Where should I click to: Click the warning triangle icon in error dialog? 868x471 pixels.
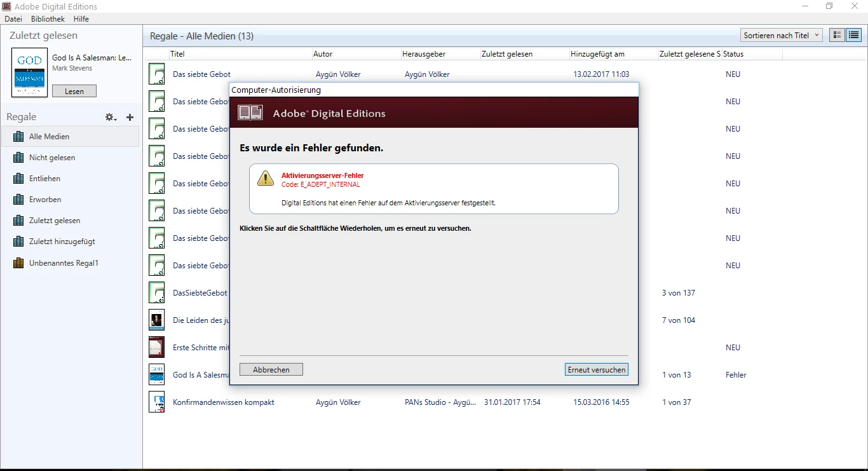click(266, 179)
